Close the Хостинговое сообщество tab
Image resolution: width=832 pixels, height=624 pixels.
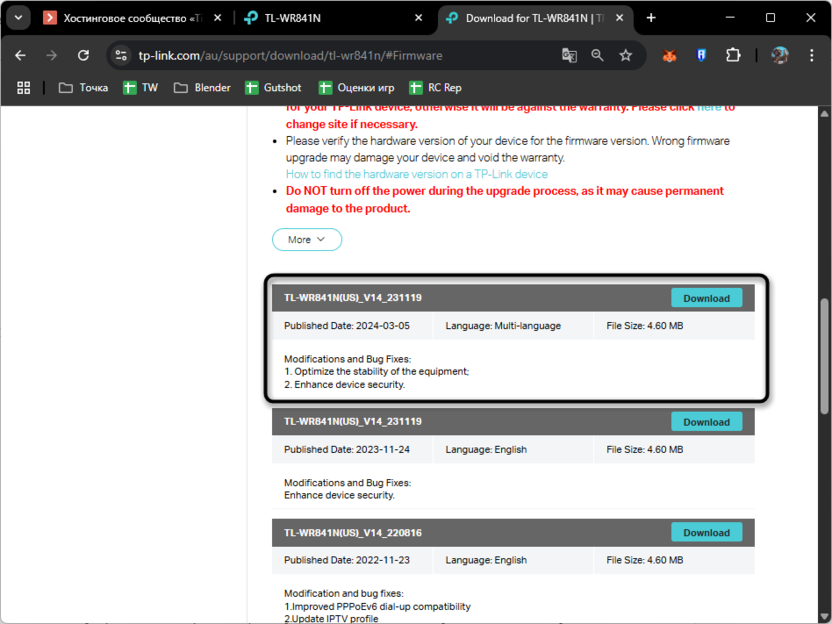[x=218, y=18]
